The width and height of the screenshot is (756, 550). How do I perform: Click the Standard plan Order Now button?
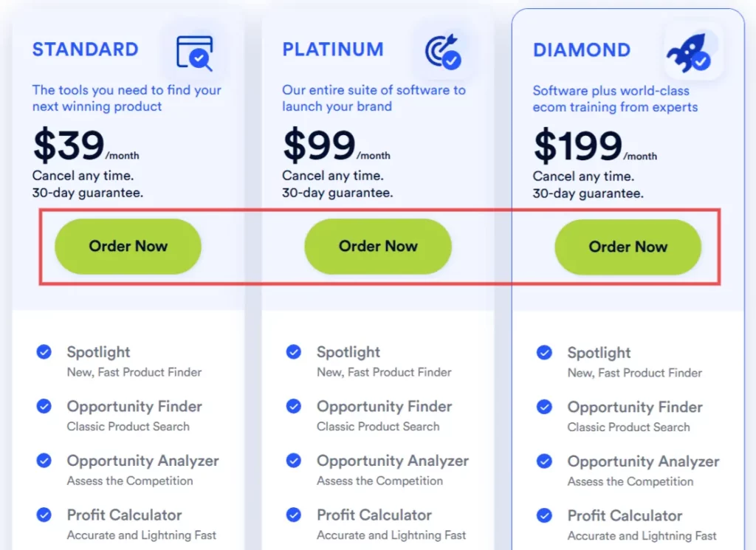[128, 247]
